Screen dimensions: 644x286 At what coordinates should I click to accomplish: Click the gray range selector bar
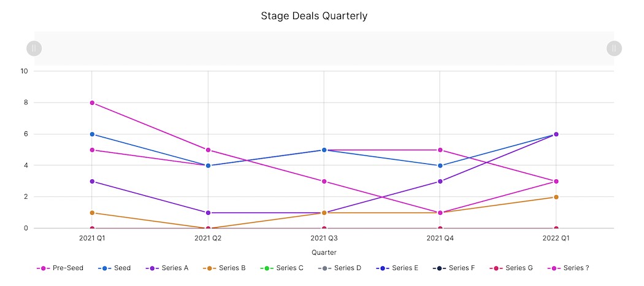(324, 48)
